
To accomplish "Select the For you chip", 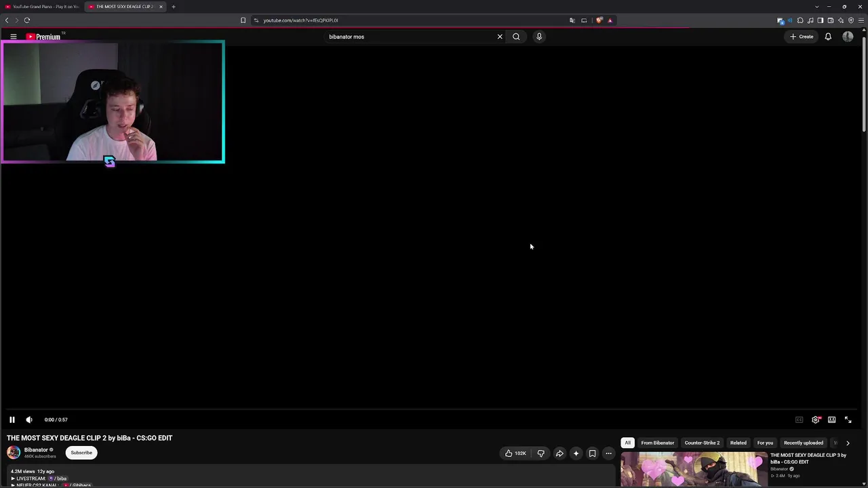I will click(765, 443).
